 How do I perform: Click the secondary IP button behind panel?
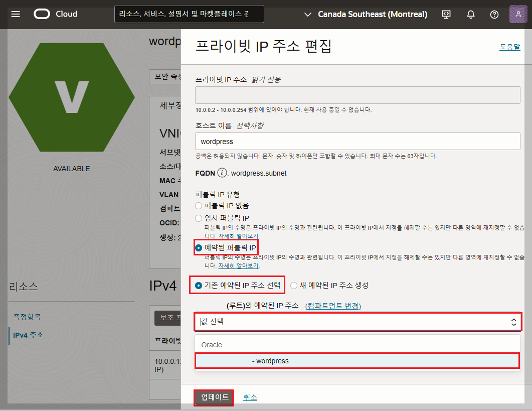click(167, 318)
